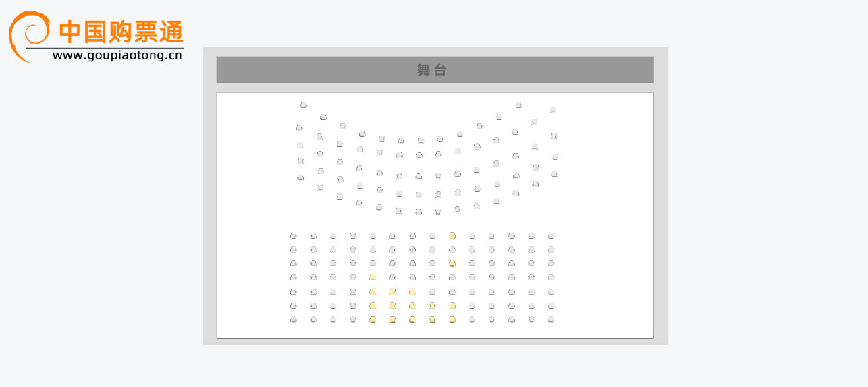Screen dimensions: 868x387
Task: Pick the middle yellow seat in the lower block's fifth row
Action: 392,291
